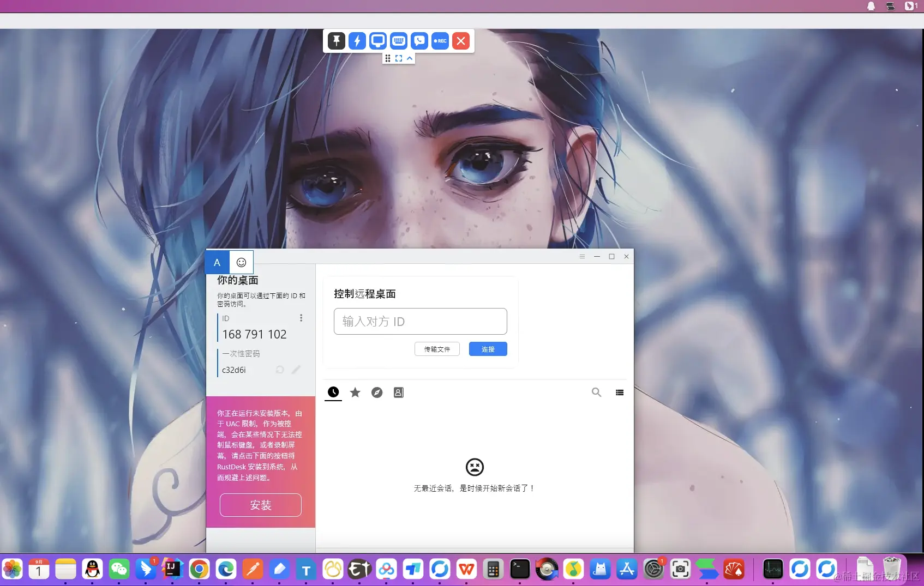Open Screenshot app in the Dock
This screenshot has height=586, width=924.
(x=680, y=570)
